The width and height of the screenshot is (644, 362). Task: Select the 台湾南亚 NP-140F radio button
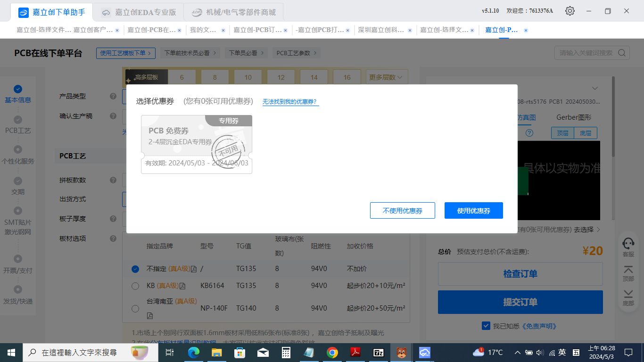pos(135,308)
